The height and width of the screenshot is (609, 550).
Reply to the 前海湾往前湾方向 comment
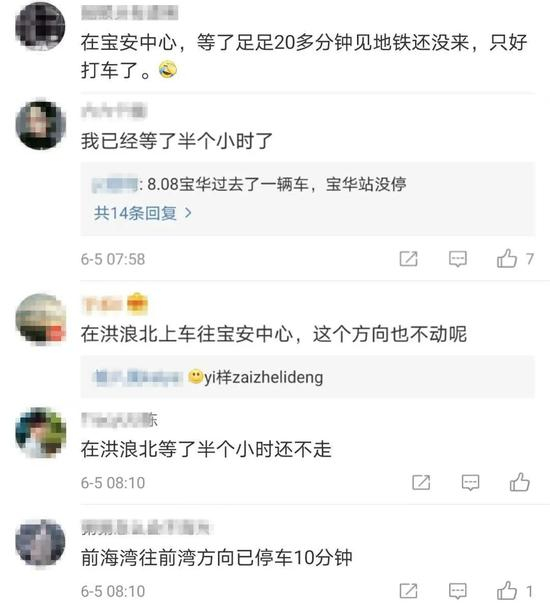click(458, 591)
